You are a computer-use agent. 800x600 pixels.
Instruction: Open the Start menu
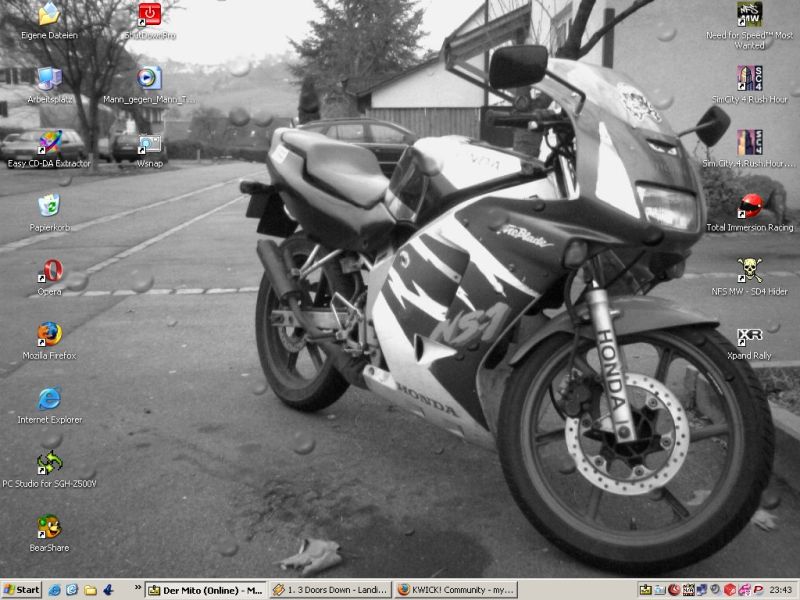click(x=21, y=590)
